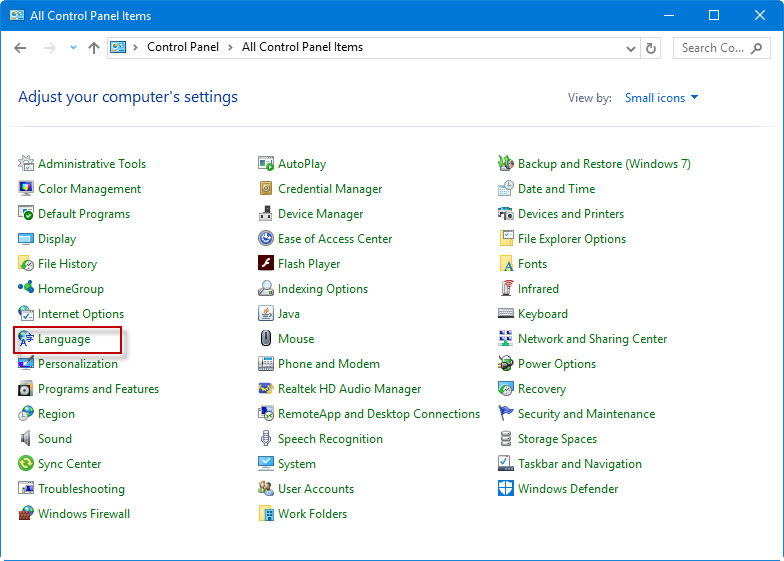
Task: Open Storage Spaces
Action: point(558,439)
